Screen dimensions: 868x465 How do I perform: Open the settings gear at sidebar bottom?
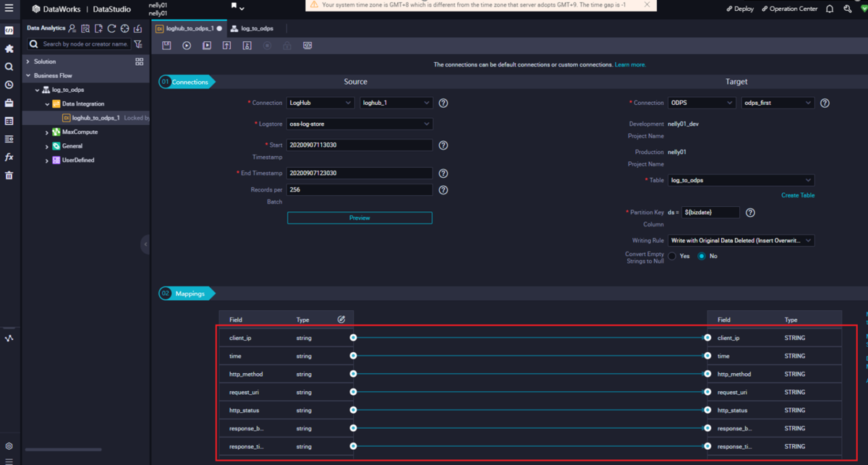[x=9, y=447]
